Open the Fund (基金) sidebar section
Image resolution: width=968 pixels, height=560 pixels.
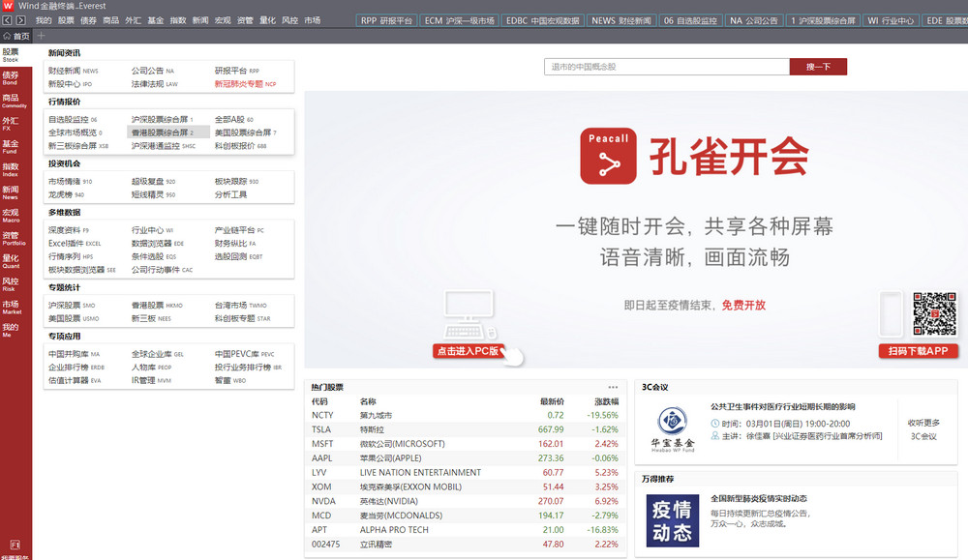11,146
